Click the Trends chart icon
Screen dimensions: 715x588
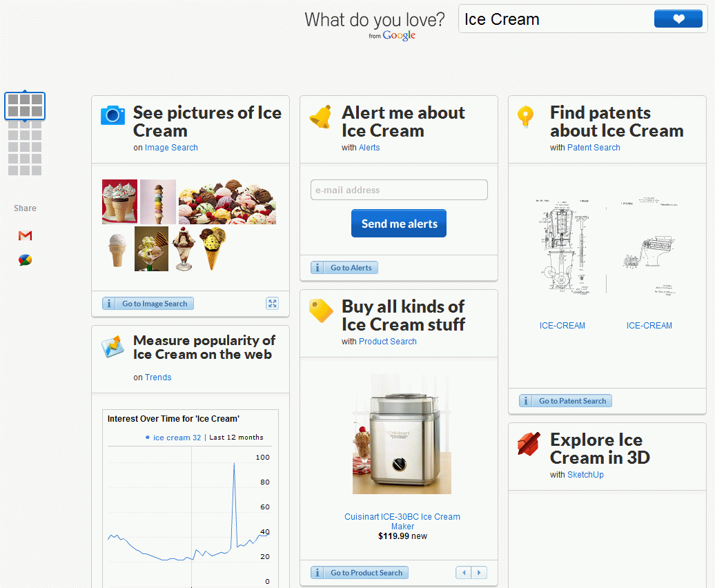tap(112, 346)
